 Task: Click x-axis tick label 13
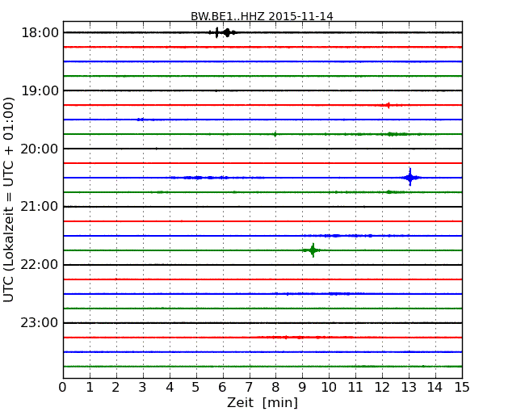[x=409, y=388]
